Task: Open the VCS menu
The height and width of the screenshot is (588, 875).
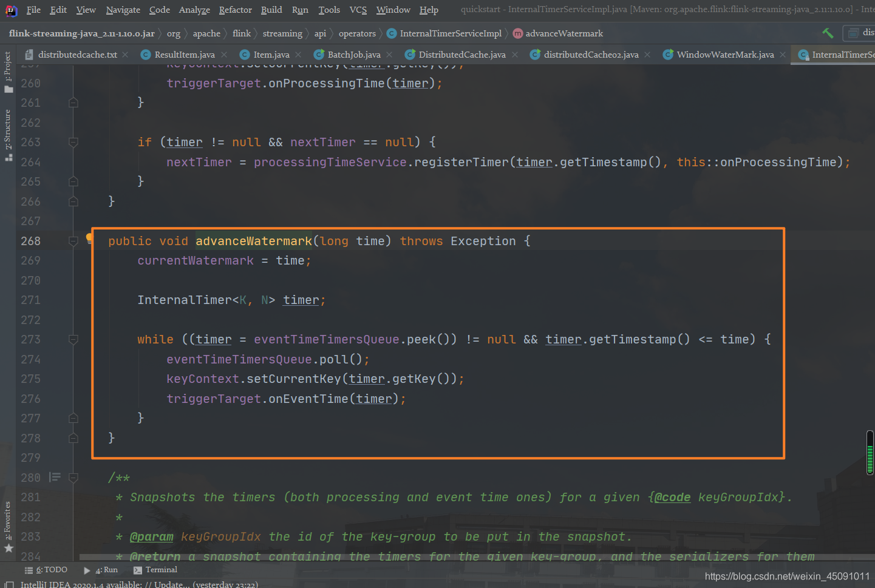Action: 358,10
